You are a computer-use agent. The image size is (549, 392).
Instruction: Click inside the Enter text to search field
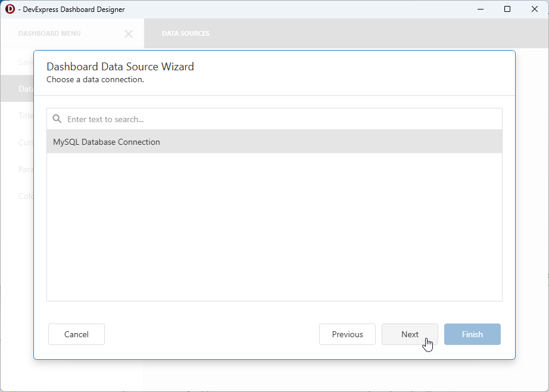point(179,119)
